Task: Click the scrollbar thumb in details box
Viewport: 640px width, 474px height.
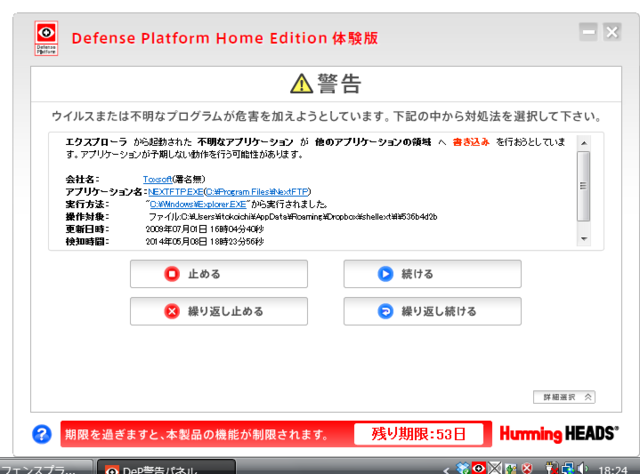Action: point(584,186)
